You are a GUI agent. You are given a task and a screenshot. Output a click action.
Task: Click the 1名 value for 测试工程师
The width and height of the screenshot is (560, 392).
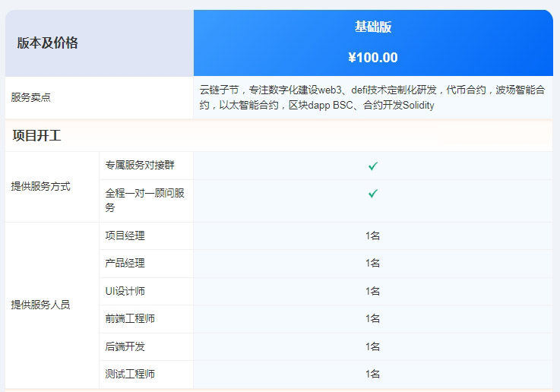click(x=372, y=375)
